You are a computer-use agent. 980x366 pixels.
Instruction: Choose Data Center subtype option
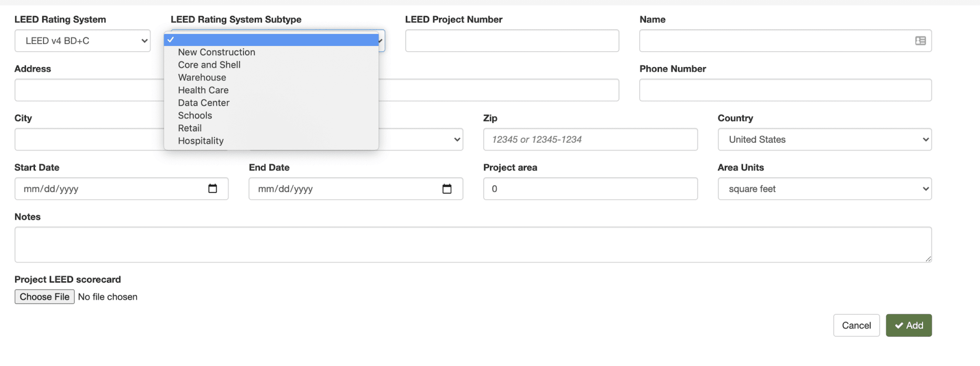pyautogui.click(x=203, y=103)
